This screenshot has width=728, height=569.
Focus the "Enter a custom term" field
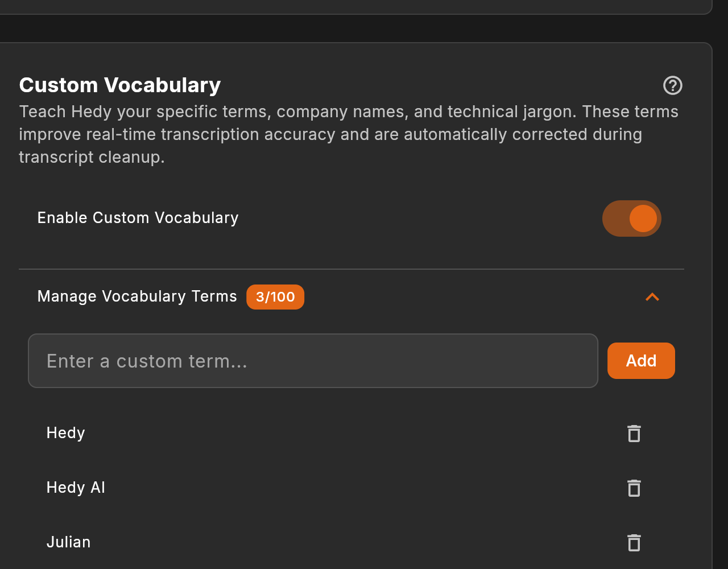click(313, 360)
